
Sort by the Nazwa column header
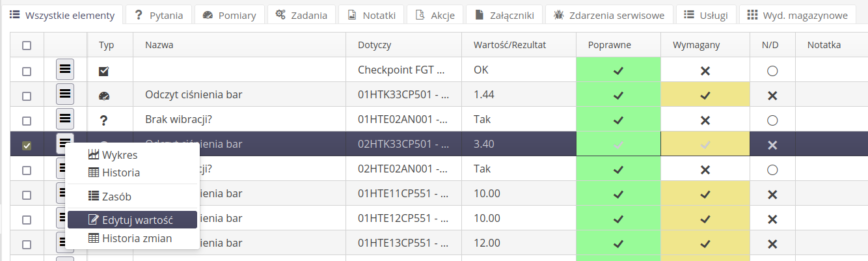click(x=159, y=45)
